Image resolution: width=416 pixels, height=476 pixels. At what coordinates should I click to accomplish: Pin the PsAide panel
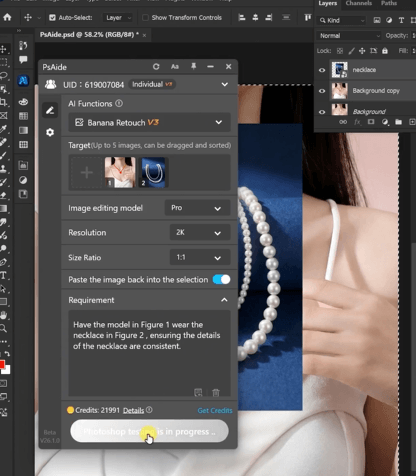pyautogui.click(x=193, y=67)
